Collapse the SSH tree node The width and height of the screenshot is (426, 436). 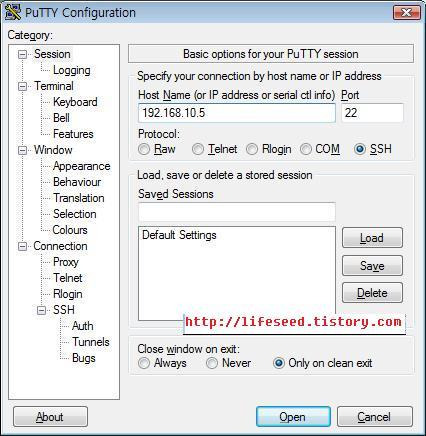pos(41,310)
